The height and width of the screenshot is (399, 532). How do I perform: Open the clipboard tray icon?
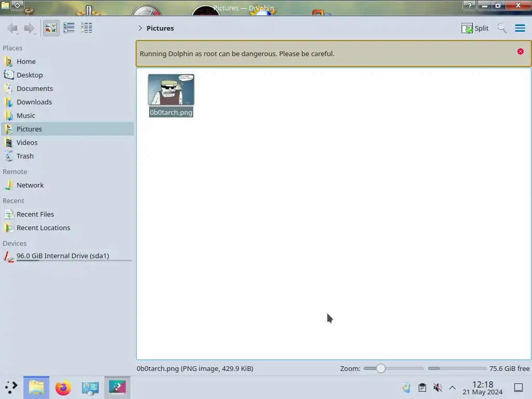point(422,388)
